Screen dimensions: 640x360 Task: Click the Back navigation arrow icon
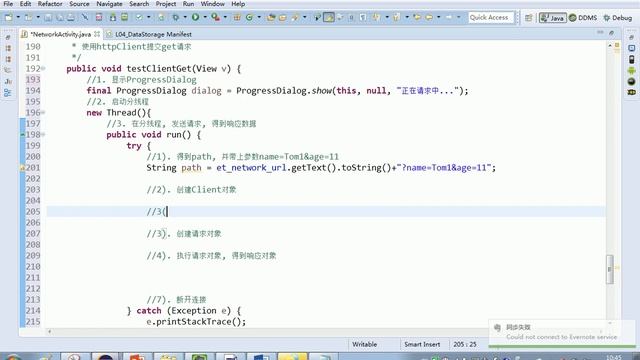pyautogui.click(x=429, y=17)
